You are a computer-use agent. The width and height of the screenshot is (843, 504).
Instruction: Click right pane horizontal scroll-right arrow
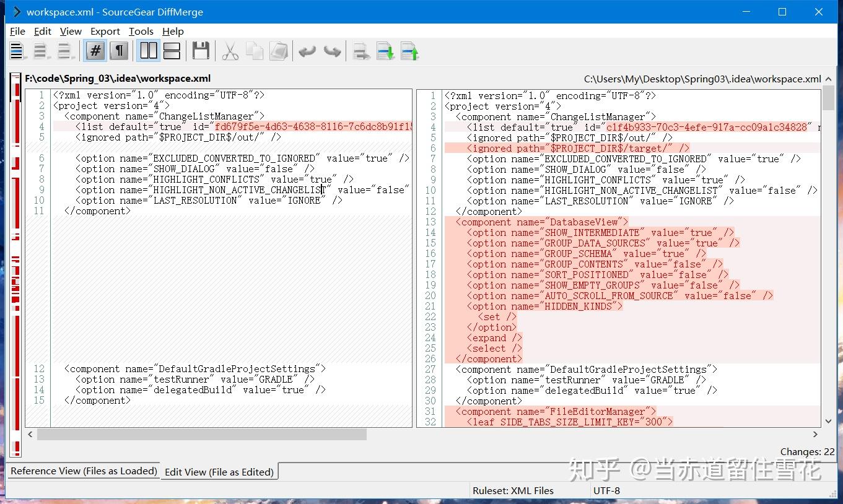(x=815, y=435)
